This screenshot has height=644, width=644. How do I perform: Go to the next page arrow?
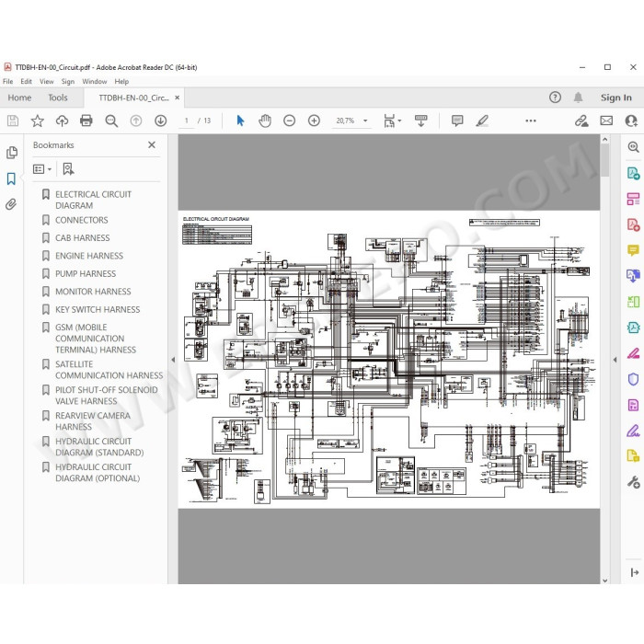click(161, 121)
